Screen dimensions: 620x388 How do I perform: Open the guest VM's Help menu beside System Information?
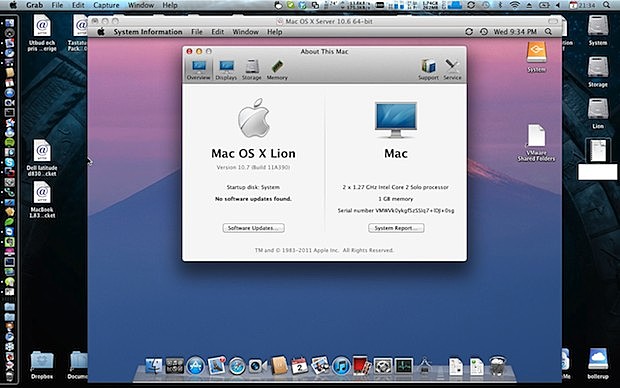[274, 32]
